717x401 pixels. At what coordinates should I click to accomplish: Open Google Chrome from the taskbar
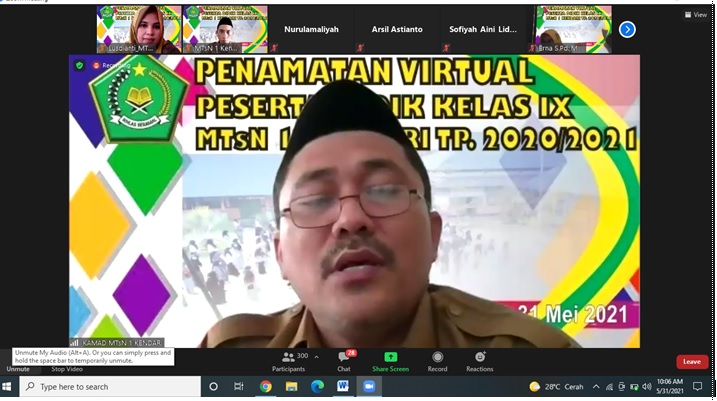(266, 387)
